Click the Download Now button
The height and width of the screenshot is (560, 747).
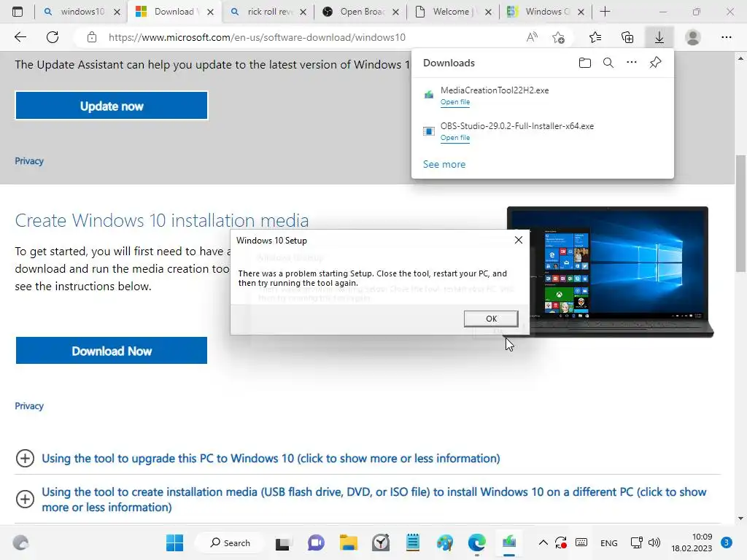112,351
